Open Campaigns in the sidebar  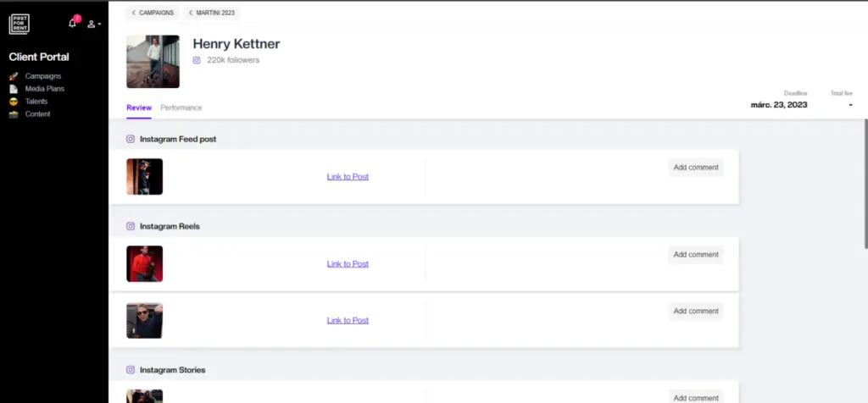pyautogui.click(x=42, y=76)
